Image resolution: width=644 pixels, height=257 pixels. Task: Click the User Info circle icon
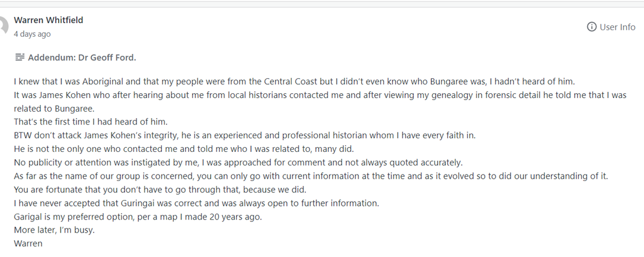pyautogui.click(x=591, y=27)
